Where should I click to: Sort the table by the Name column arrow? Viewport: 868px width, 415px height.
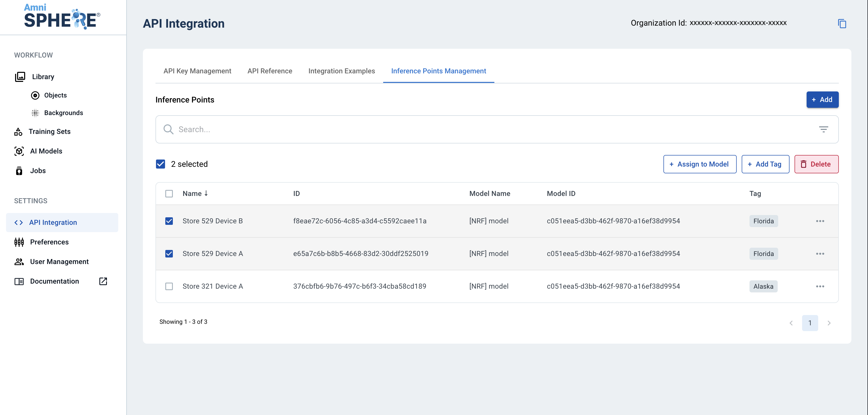(x=206, y=193)
